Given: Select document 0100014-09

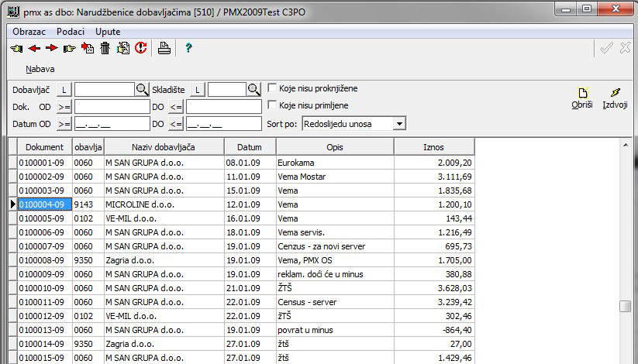Looking at the screenshot, I should click(44, 344).
